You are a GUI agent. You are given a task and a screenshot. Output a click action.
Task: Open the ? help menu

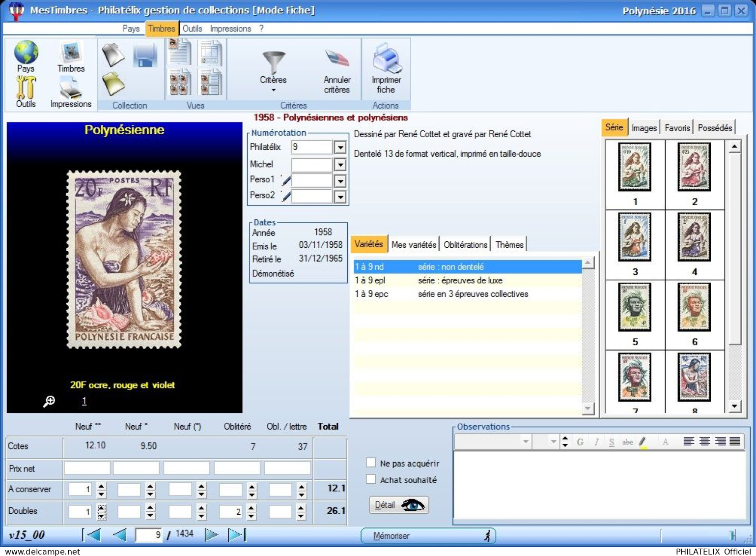pyautogui.click(x=261, y=29)
